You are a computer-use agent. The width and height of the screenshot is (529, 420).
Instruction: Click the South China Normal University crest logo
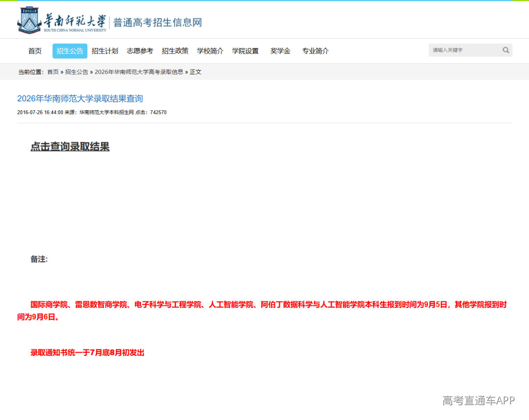[x=29, y=20]
